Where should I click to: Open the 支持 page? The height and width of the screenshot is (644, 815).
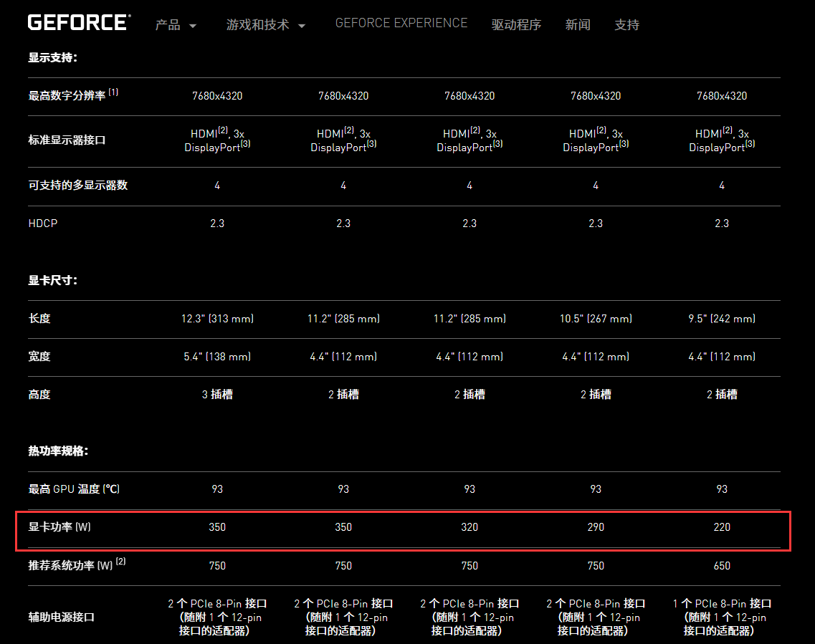pyautogui.click(x=626, y=24)
